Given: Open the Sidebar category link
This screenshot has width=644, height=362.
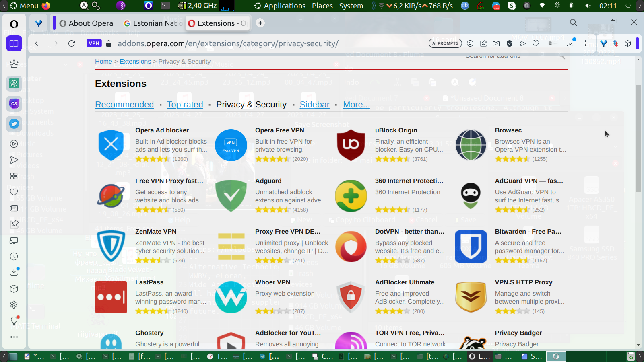Looking at the screenshot, I should (x=315, y=105).
